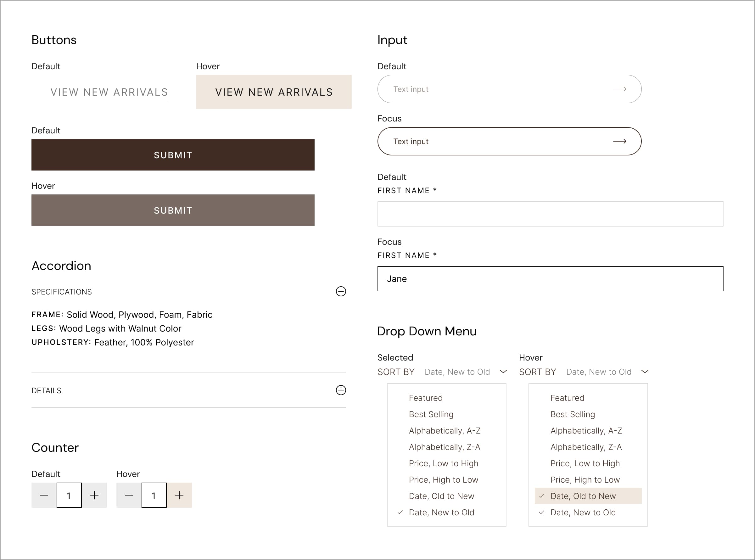Viewport: 755px width, 560px height.
Task: Click the arrow in the default text input
Action: click(x=620, y=89)
